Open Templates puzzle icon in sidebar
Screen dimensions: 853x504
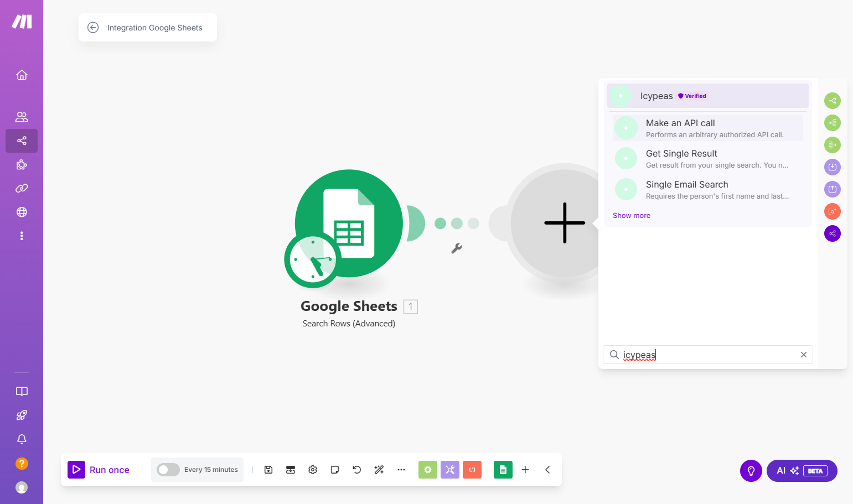click(x=22, y=164)
